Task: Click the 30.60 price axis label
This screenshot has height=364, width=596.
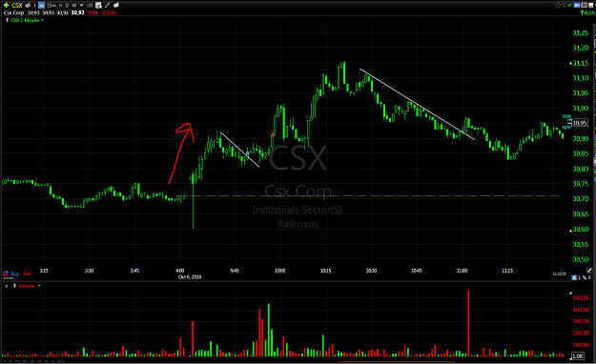Action: point(581,229)
